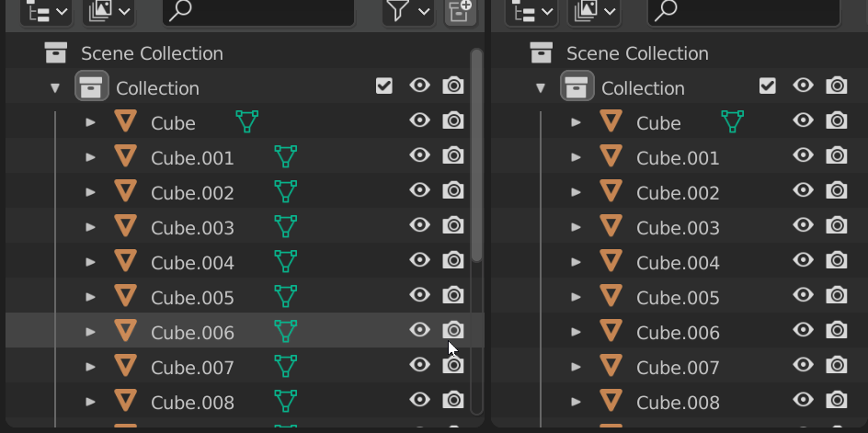Click Cube.004 mesh data icon in left outliner
The width and height of the screenshot is (868, 433).
pyautogui.click(x=286, y=261)
